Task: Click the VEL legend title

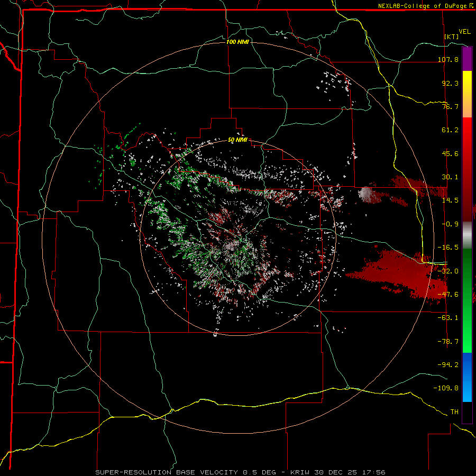Action: 464,32
